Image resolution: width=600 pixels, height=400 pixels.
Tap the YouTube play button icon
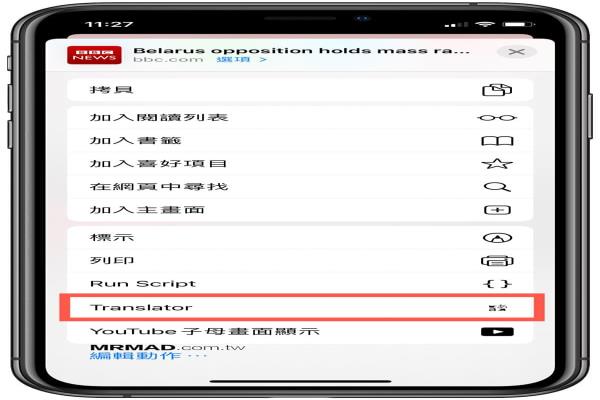coord(497,331)
